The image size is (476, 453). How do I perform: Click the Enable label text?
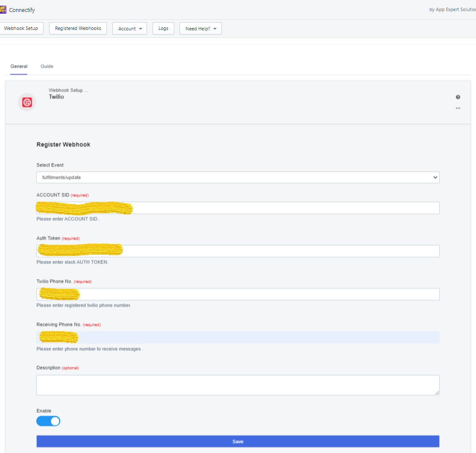[44, 411]
